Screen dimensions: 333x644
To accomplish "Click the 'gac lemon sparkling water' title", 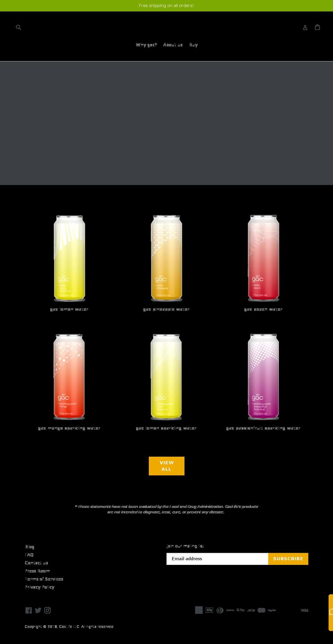I will tap(166, 428).
